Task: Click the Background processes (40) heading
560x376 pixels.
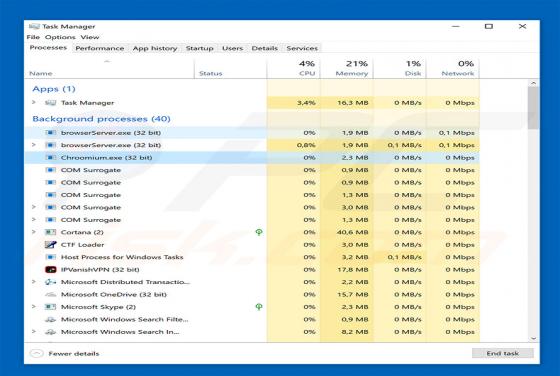Action: [x=101, y=119]
